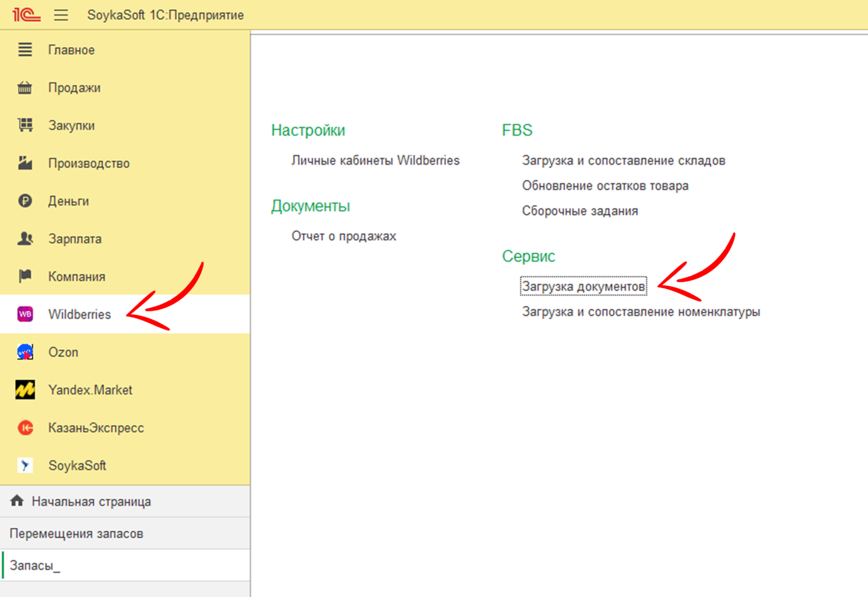The image size is (868, 597).
Task: Click the Компания flag icon
Action: [x=25, y=276]
